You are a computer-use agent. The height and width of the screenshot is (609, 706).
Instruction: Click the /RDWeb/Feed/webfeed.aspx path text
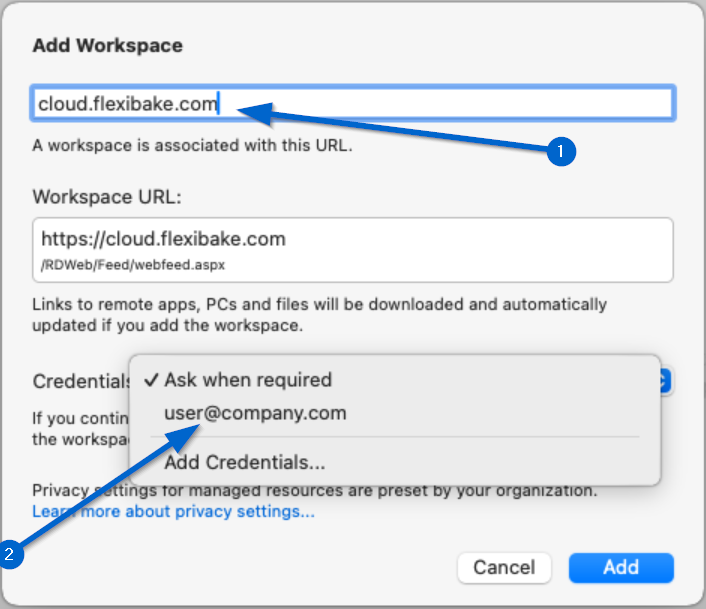point(133,265)
